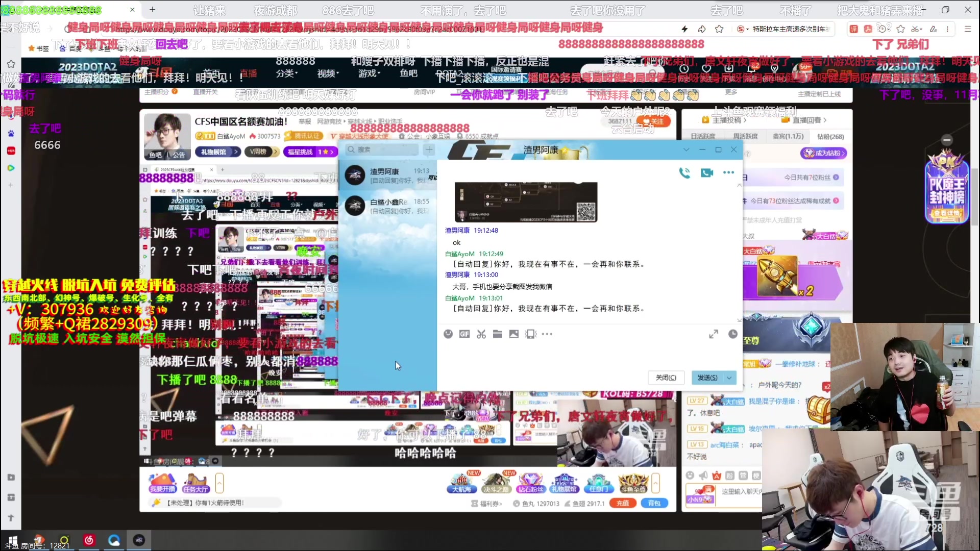
Task: Focus the QQ 搜索 search field
Action: tap(381, 149)
